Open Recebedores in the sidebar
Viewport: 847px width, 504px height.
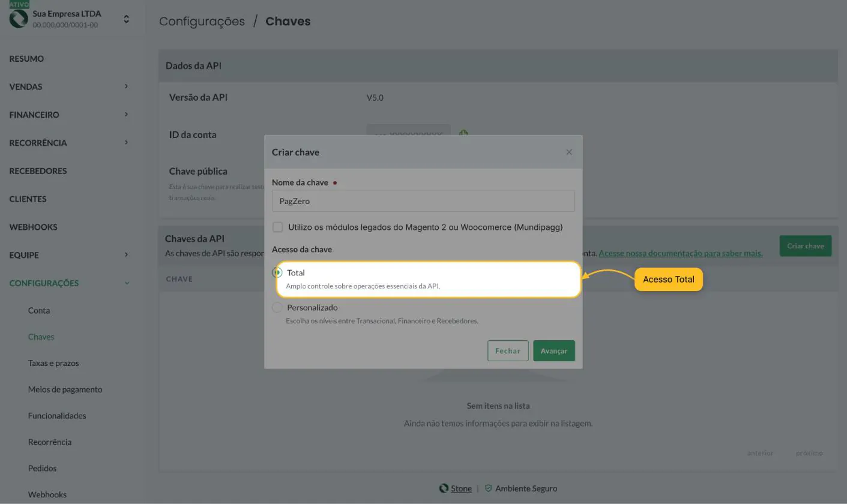38,171
